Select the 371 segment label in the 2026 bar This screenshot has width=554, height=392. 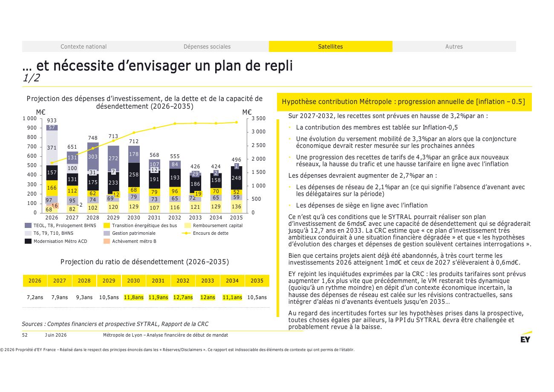(52, 147)
